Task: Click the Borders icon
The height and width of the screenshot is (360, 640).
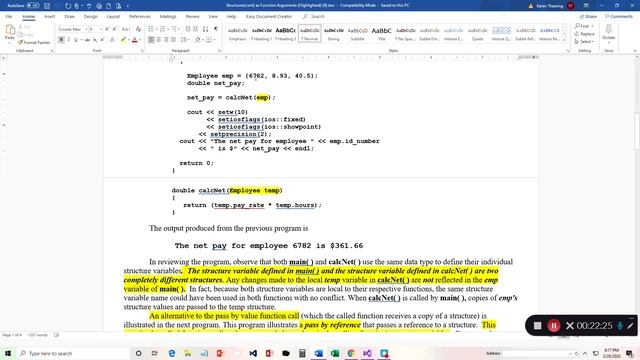Action: coord(209,40)
